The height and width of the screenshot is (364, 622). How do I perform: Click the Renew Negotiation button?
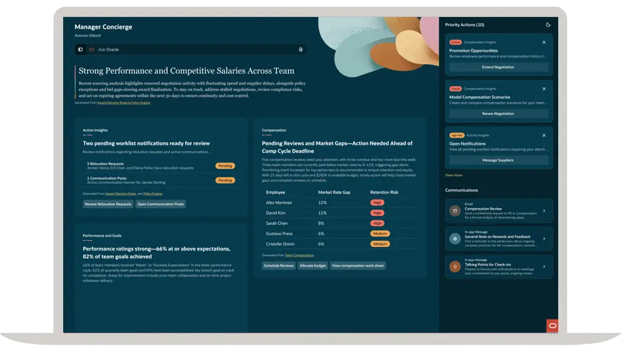click(x=499, y=113)
